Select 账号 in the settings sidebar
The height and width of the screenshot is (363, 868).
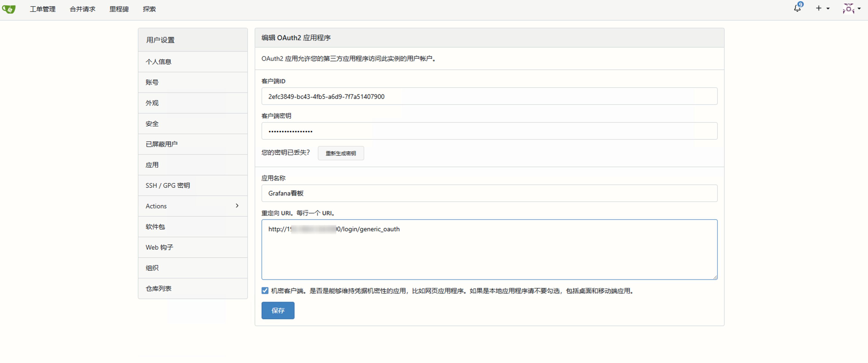[193, 82]
